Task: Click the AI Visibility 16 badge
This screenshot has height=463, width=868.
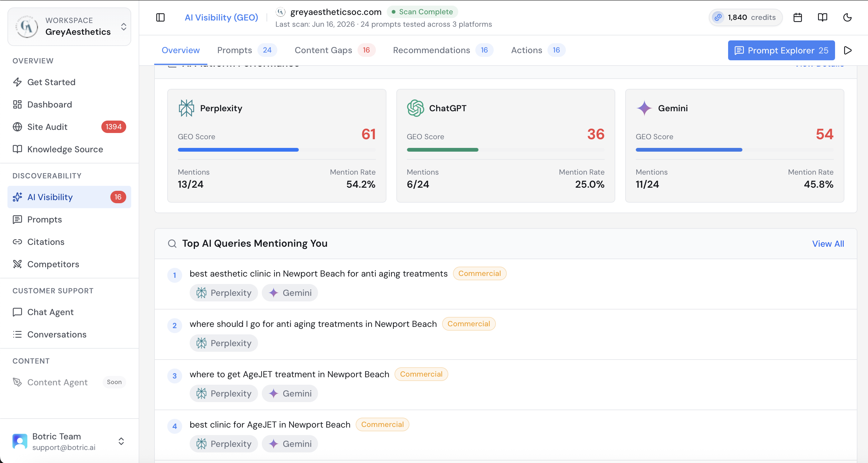Action: [x=118, y=197]
